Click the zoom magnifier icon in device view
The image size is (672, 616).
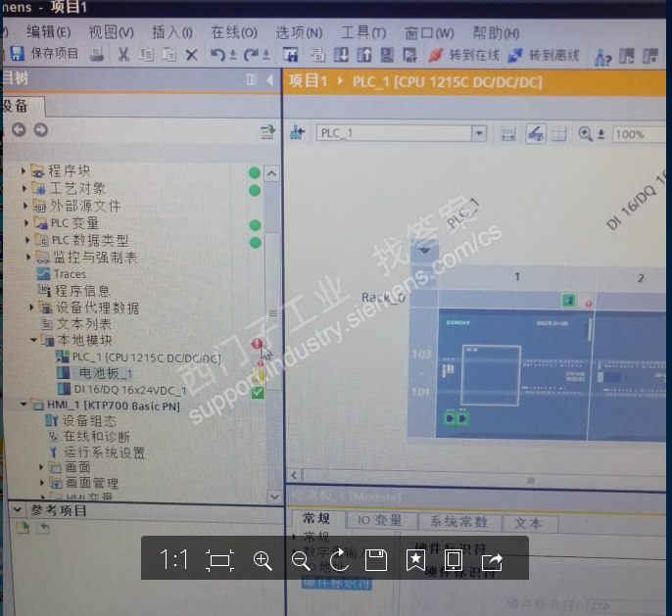click(585, 134)
